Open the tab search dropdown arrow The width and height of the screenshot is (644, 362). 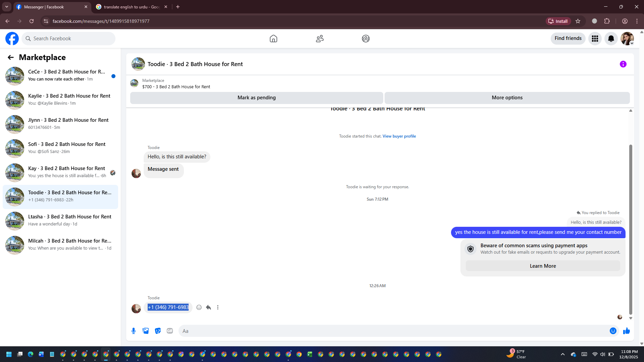[7, 7]
